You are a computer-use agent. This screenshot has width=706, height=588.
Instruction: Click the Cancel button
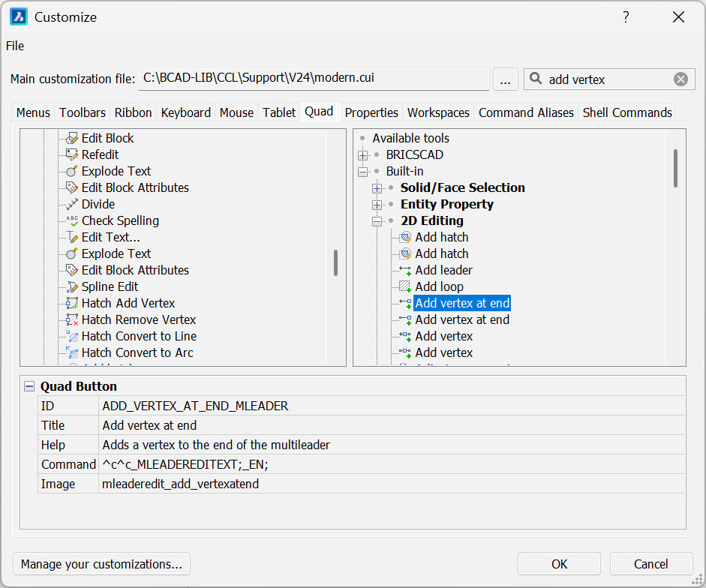(651, 564)
